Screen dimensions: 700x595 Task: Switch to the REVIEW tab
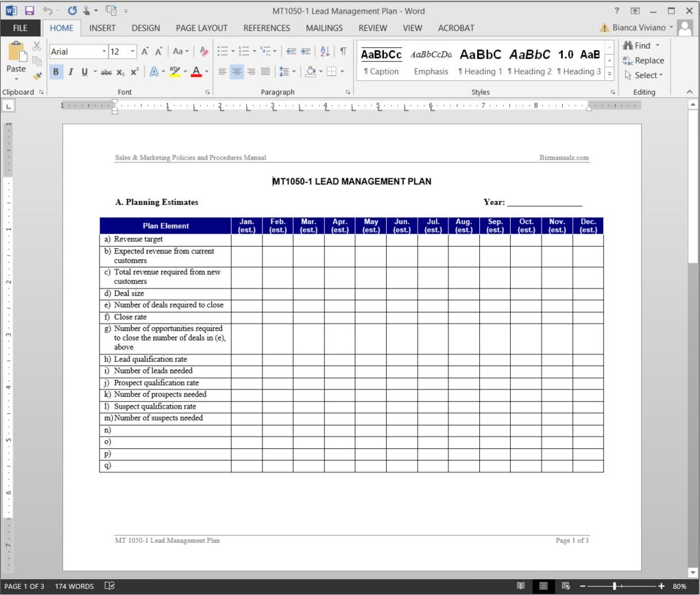(x=373, y=27)
